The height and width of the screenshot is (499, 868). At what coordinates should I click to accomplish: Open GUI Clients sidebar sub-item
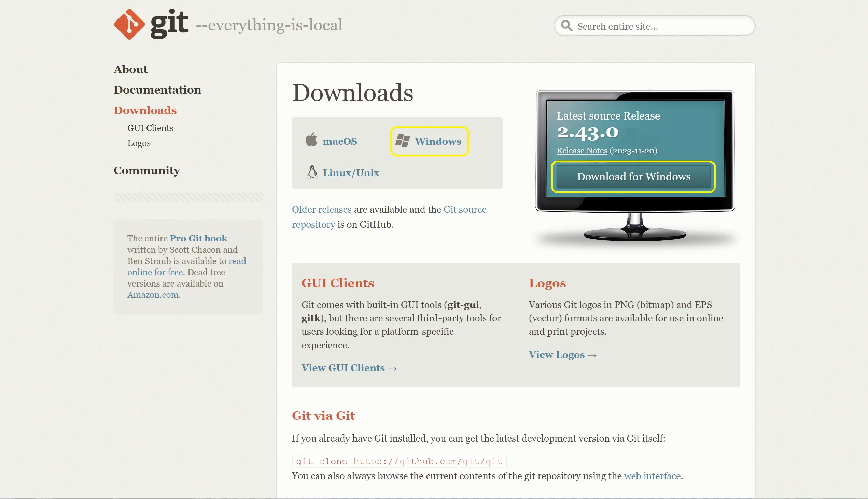pos(150,128)
